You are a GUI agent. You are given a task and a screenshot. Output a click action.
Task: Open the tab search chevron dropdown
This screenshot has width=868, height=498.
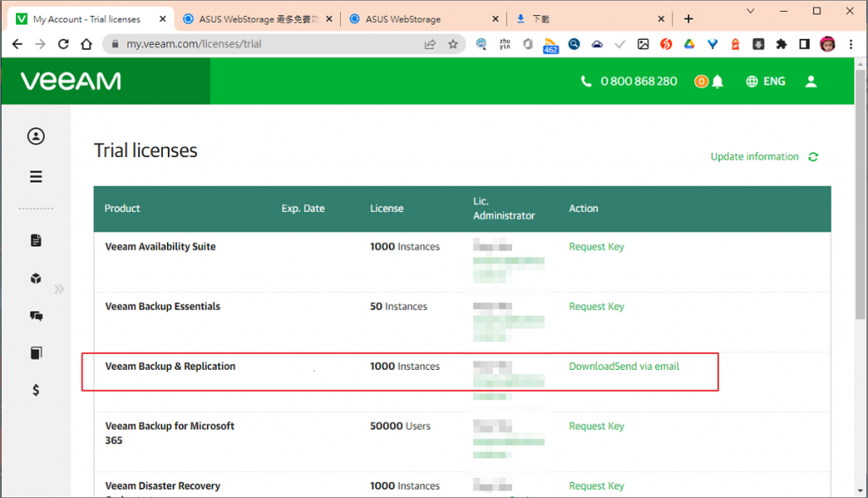pyautogui.click(x=751, y=10)
